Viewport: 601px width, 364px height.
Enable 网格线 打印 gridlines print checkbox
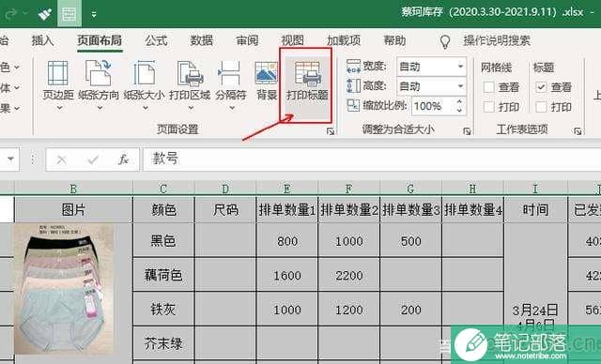coord(488,107)
